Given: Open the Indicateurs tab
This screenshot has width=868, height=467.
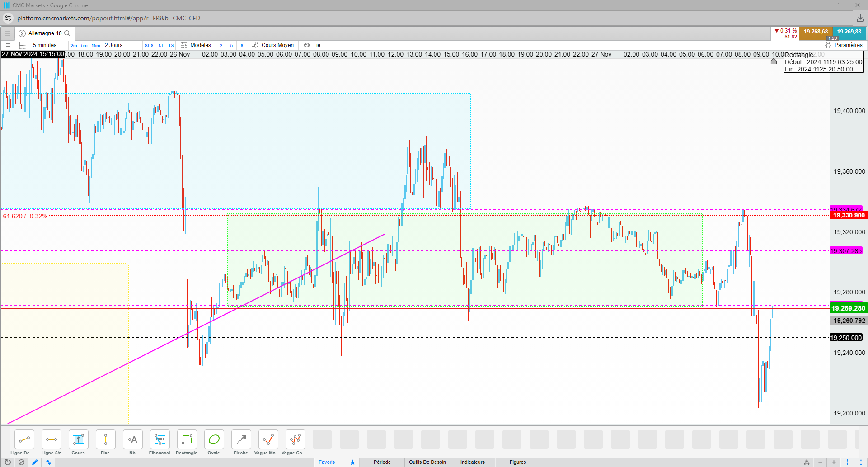Looking at the screenshot, I should tap(473, 462).
